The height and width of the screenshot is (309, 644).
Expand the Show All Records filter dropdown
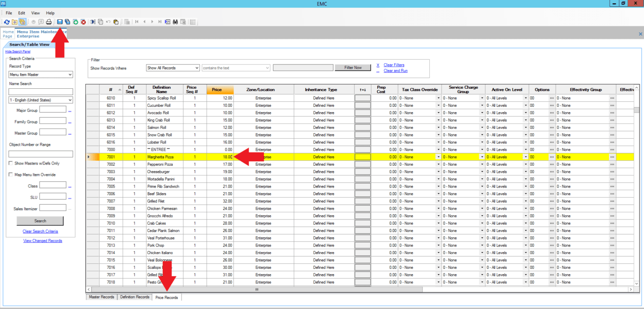click(173, 68)
